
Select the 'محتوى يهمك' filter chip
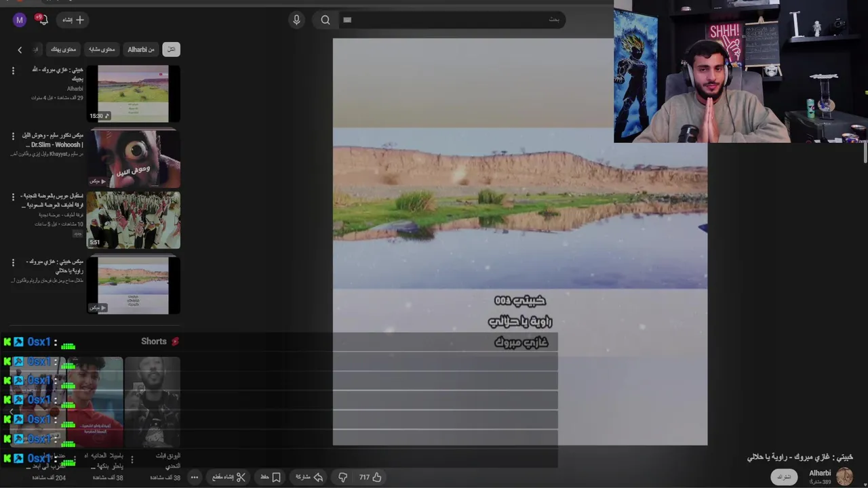63,49
